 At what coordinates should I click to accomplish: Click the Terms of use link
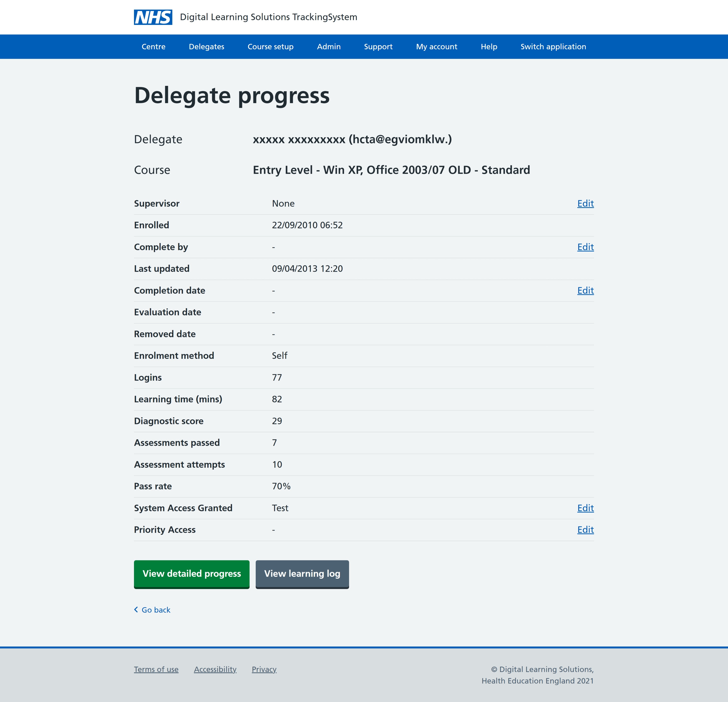[156, 669]
